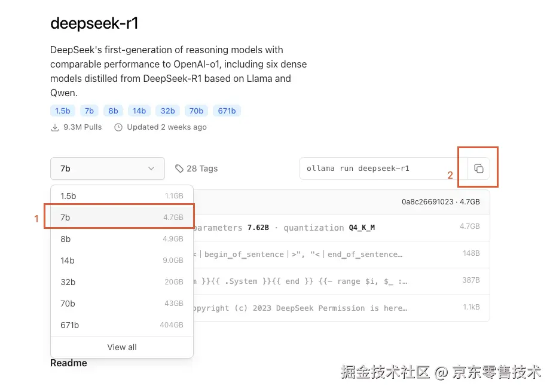Select the 32b 20GB option

(x=122, y=281)
